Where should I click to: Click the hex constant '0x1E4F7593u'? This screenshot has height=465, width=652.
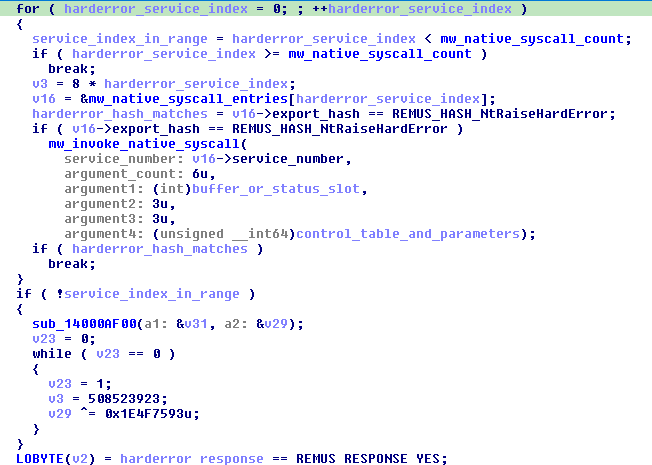(148, 413)
